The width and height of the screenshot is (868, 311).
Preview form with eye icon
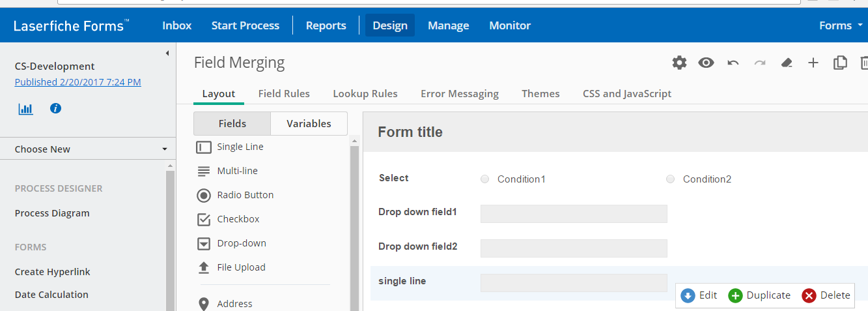706,63
